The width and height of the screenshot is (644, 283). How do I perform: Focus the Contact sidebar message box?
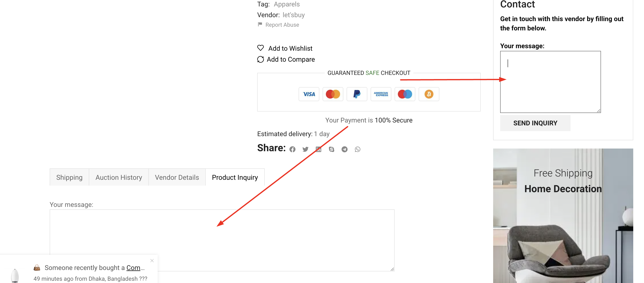(550, 82)
